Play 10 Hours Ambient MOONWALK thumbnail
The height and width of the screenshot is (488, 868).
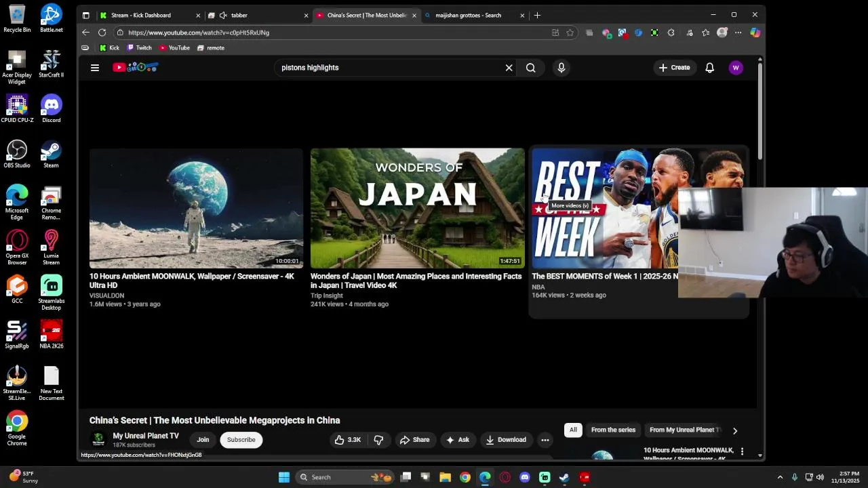(x=196, y=208)
